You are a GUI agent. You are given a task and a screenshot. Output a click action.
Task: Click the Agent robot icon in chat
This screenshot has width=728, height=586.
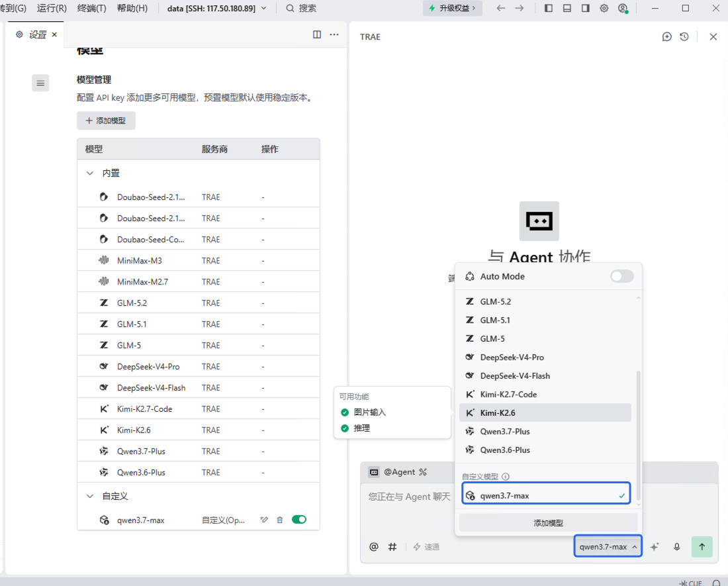coord(539,221)
